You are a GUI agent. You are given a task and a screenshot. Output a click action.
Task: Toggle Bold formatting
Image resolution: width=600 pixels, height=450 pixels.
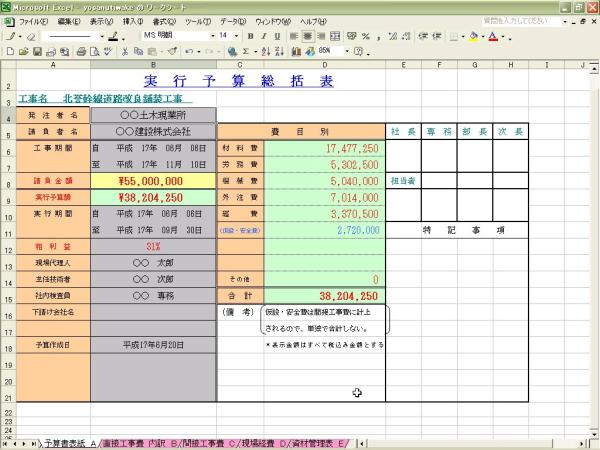pyautogui.click(x=251, y=36)
